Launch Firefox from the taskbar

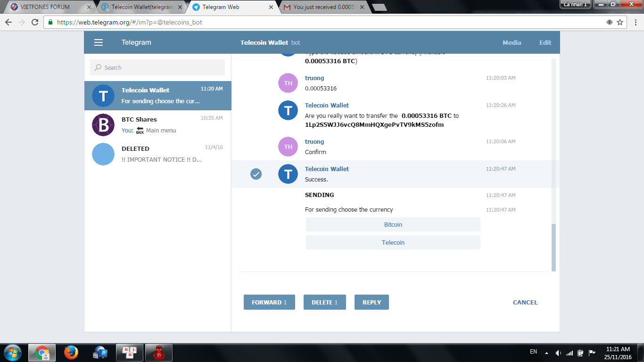(71, 353)
